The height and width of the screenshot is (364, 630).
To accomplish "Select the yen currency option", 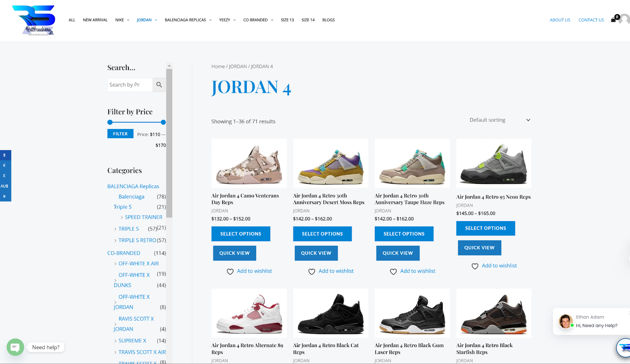I will [5, 196].
